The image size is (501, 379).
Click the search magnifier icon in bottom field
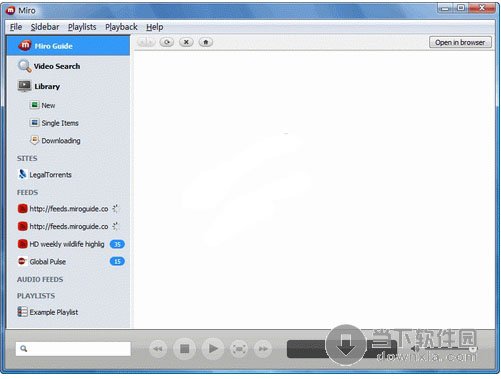[x=23, y=349]
